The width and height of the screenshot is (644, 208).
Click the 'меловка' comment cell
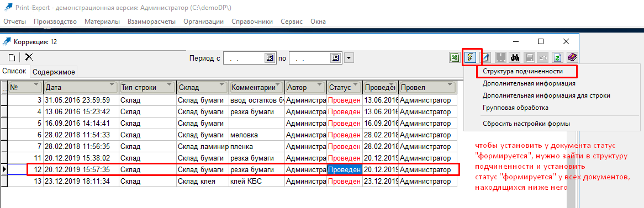pos(256,135)
